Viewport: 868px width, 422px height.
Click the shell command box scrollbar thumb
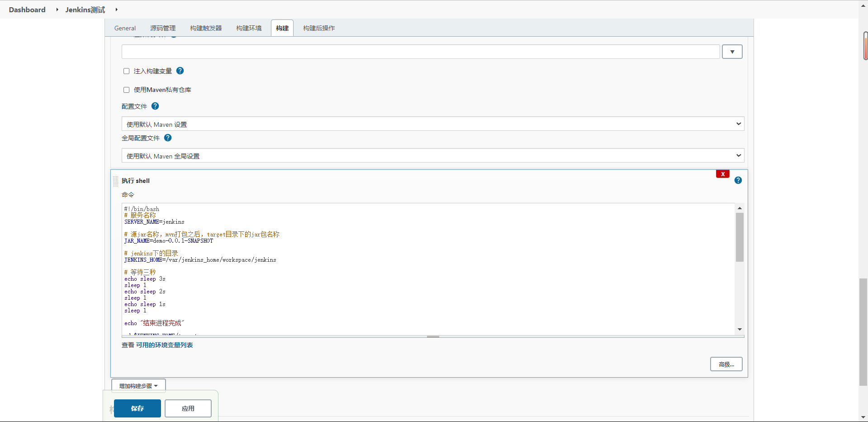click(740, 237)
